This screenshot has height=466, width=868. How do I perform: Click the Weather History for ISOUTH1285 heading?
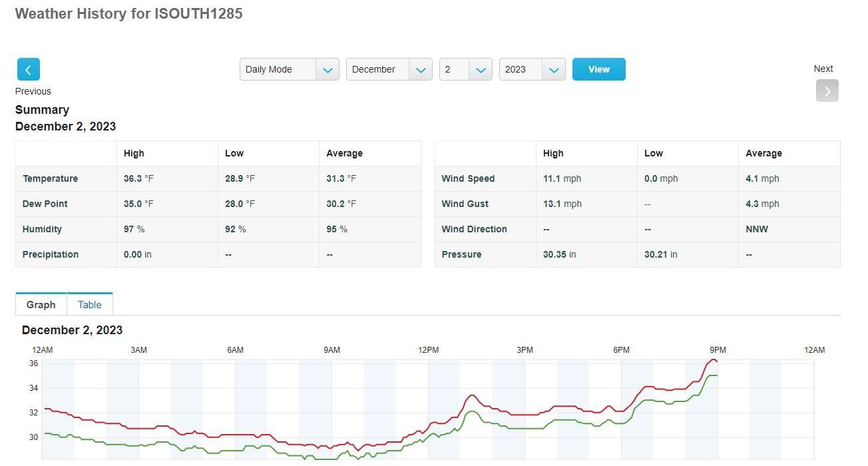(128, 14)
